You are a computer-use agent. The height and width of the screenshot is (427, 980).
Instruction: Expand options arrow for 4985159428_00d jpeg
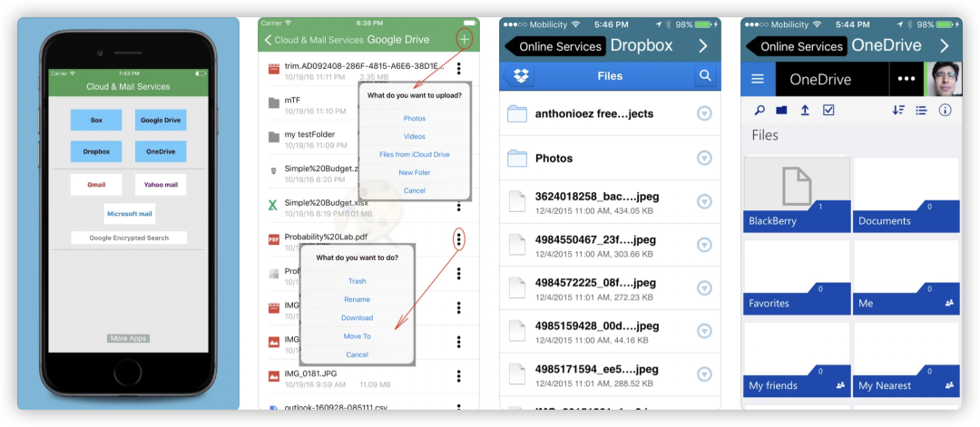pyautogui.click(x=704, y=331)
